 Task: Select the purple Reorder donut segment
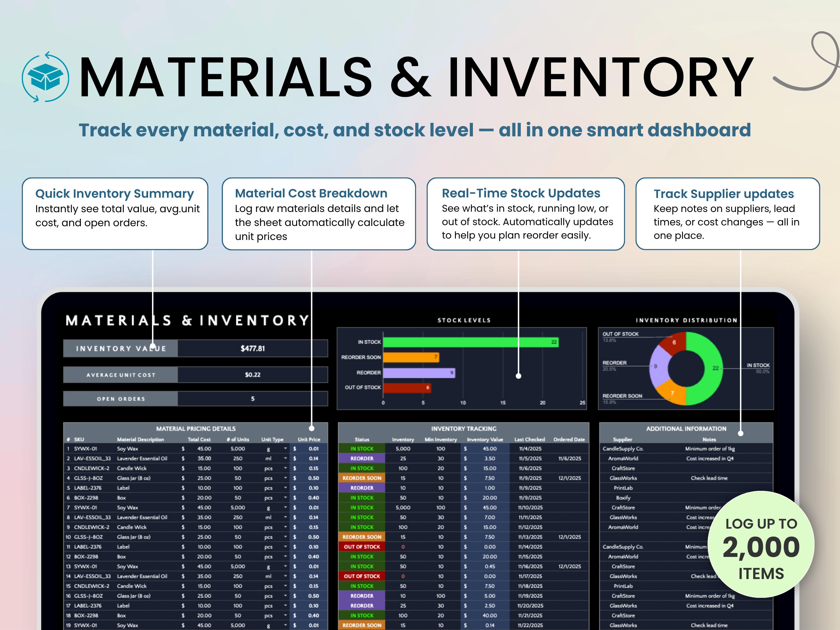pos(659,366)
